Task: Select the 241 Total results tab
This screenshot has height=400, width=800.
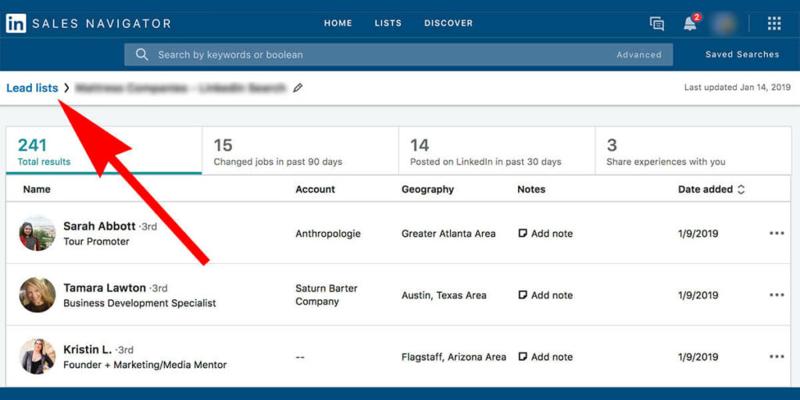Action: [104, 151]
